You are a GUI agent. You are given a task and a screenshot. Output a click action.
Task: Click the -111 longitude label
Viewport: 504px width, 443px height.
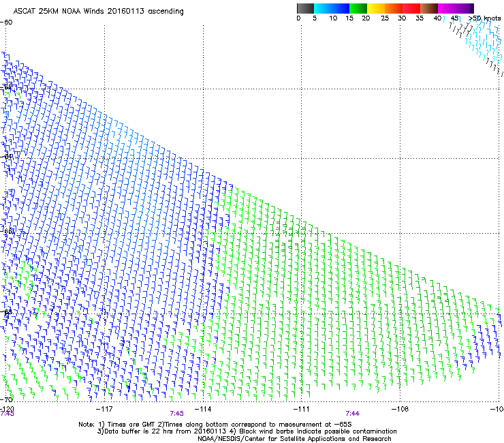click(302, 409)
